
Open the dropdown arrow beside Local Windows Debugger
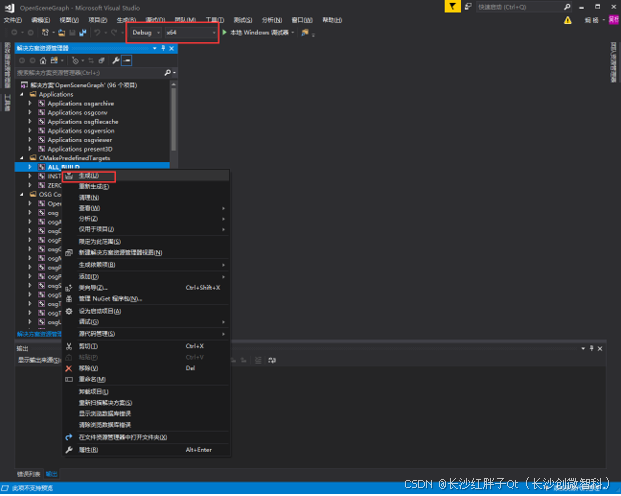tap(293, 32)
